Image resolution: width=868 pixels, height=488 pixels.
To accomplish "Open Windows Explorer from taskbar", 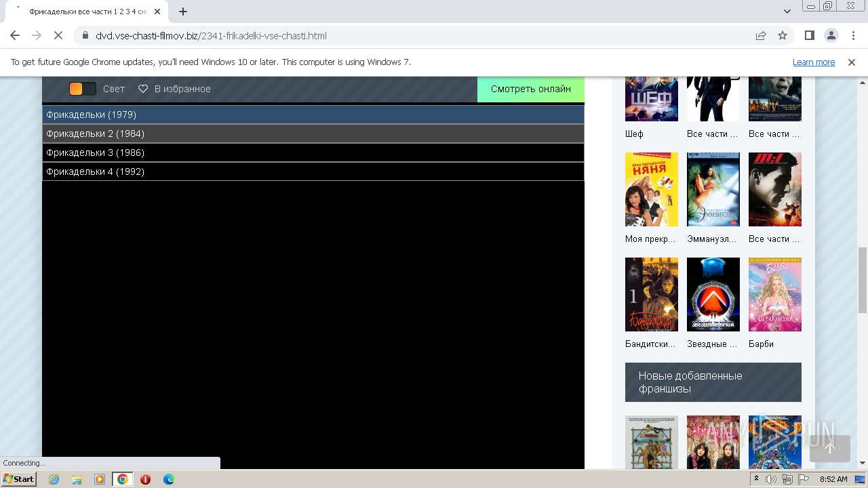I will point(77,479).
